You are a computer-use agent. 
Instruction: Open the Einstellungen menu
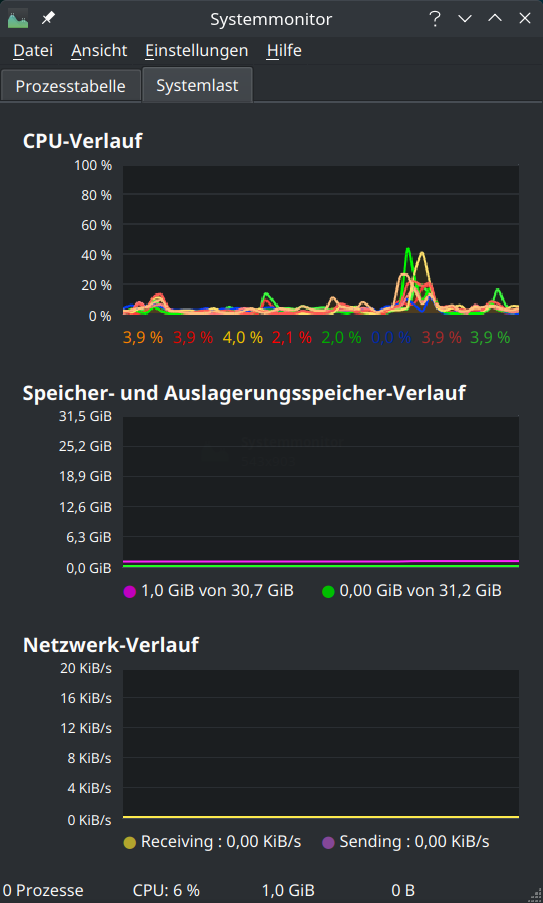click(196, 51)
